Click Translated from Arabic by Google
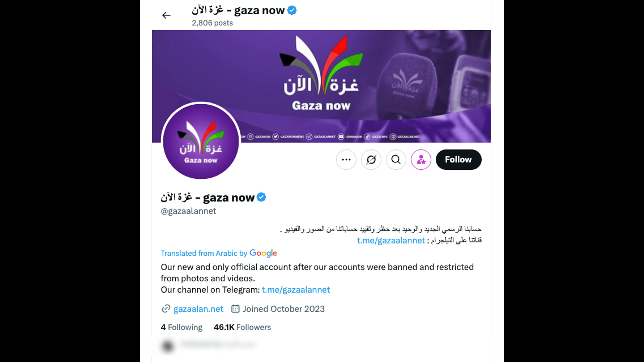 [x=219, y=253]
